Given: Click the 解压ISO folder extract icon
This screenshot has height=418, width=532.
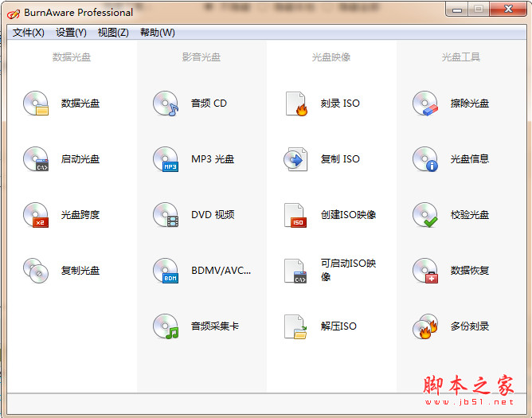Looking at the screenshot, I should [x=295, y=326].
